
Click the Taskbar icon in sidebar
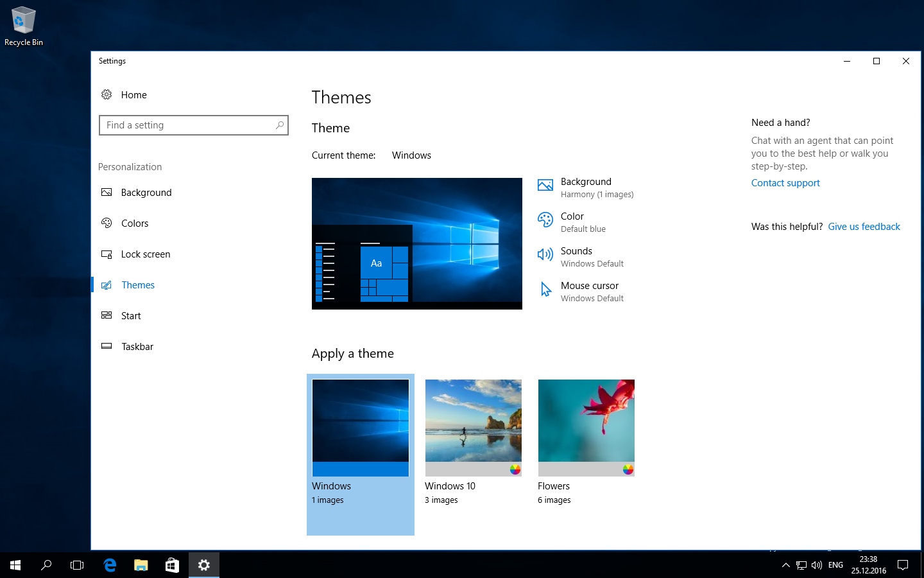pos(107,346)
